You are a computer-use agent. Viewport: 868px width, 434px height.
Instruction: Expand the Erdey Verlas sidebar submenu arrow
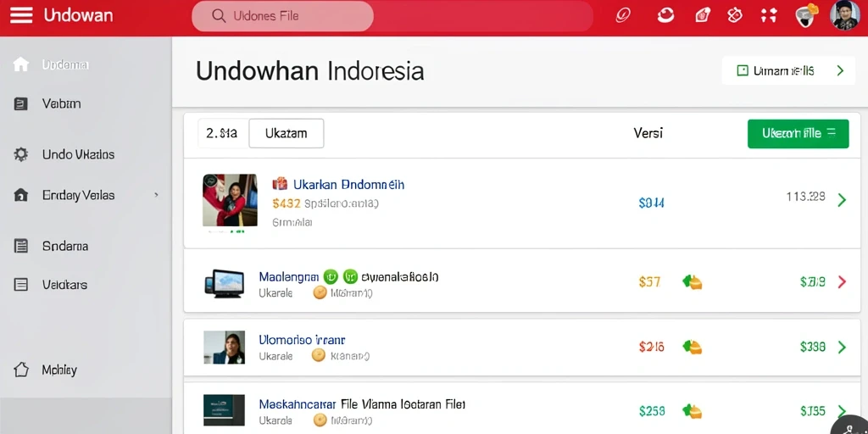(156, 195)
